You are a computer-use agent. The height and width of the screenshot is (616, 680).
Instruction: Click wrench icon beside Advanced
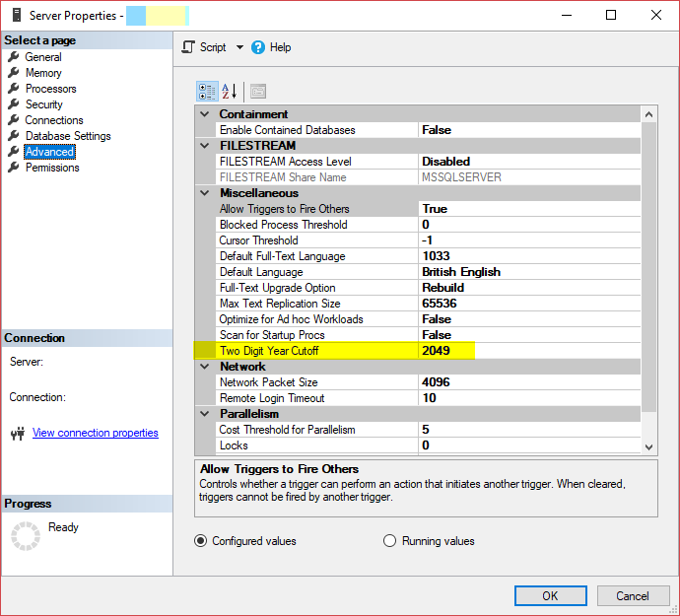(14, 151)
